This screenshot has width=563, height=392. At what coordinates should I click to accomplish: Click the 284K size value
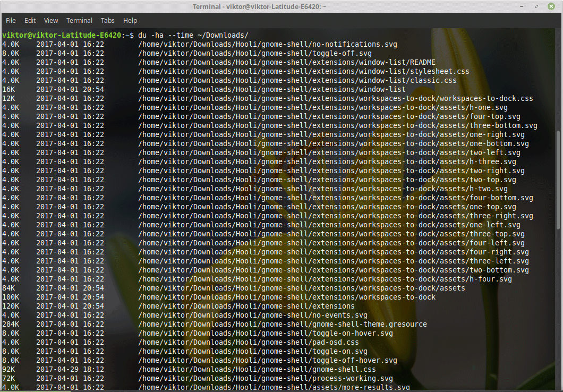point(11,324)
